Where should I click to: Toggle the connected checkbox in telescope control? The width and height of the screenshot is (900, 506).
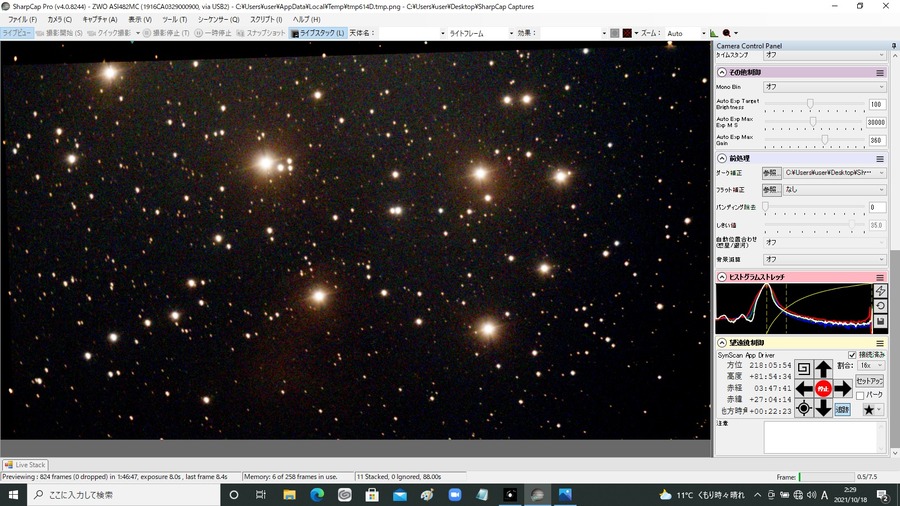click(852, 355)
